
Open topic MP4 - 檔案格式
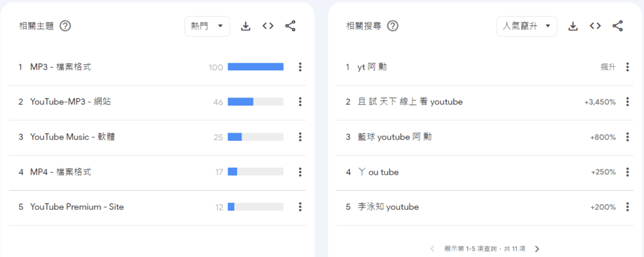coord(61,172)
